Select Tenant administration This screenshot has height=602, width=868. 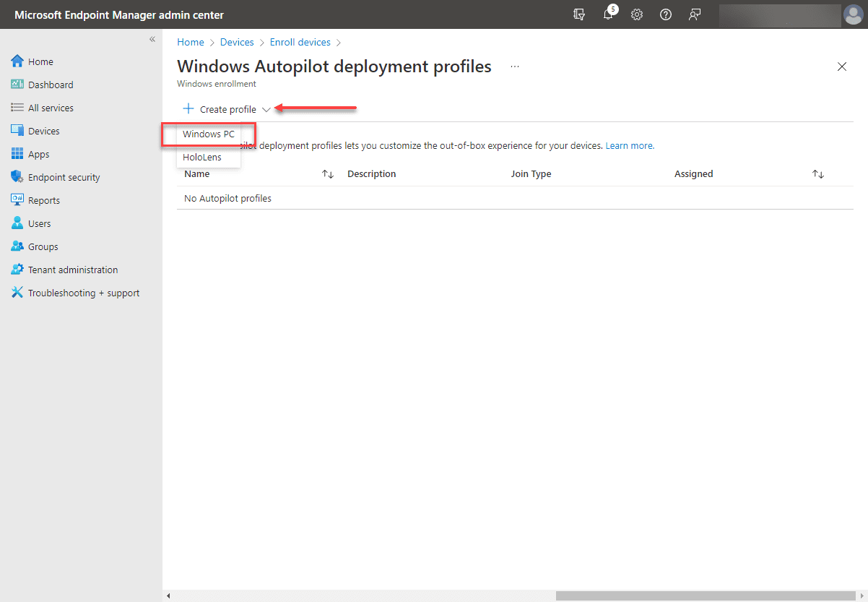(x=73, y=269)
